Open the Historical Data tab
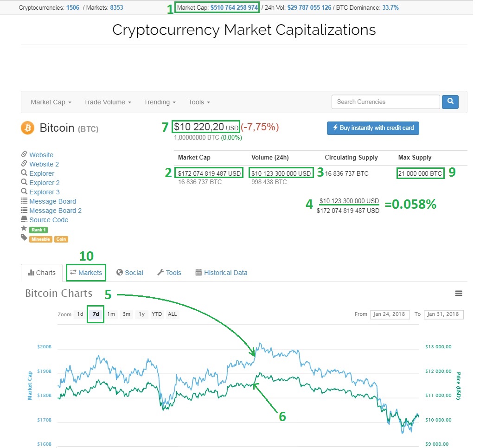 pos(225,273)
